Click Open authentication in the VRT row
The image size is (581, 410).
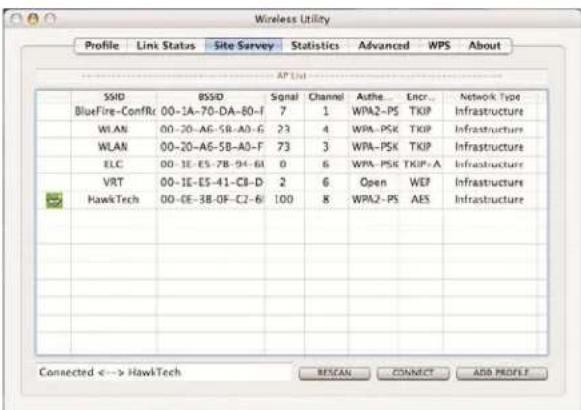373,182
